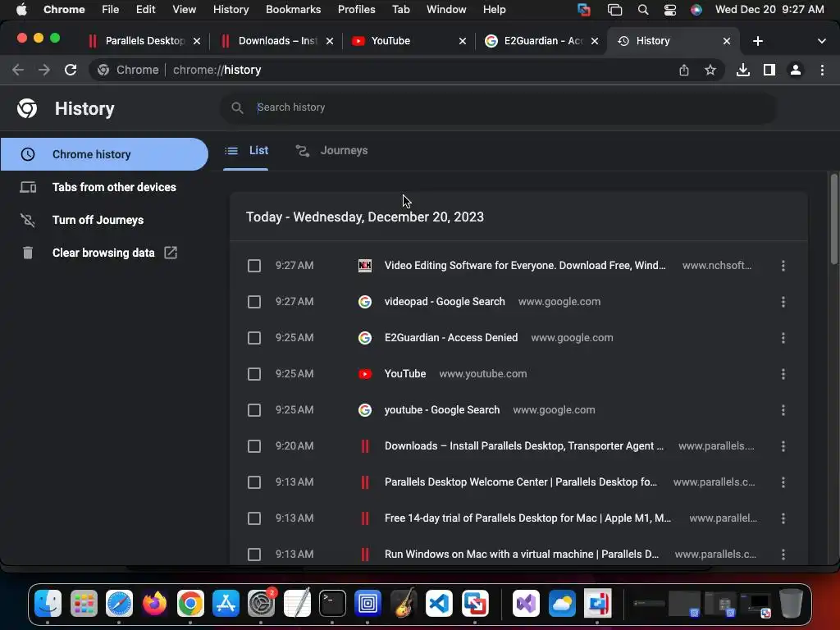Open Control Center in menu bar

coord(669,10)
